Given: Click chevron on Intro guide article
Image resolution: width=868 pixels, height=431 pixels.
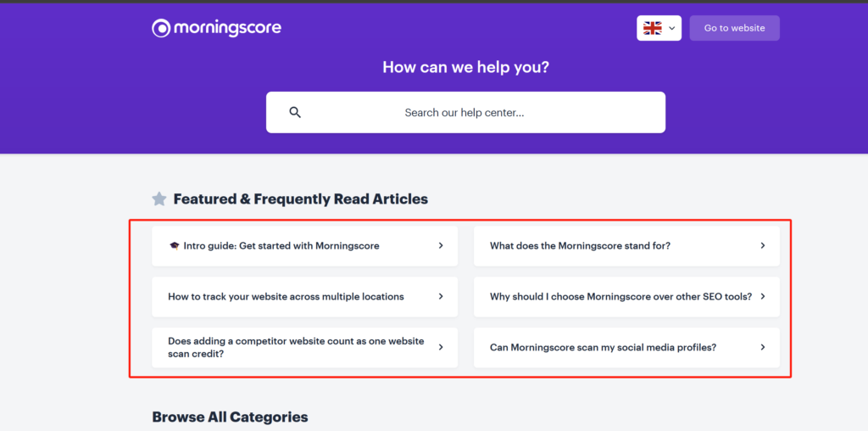Looking at the screenshot, I should tap(441, 245).
